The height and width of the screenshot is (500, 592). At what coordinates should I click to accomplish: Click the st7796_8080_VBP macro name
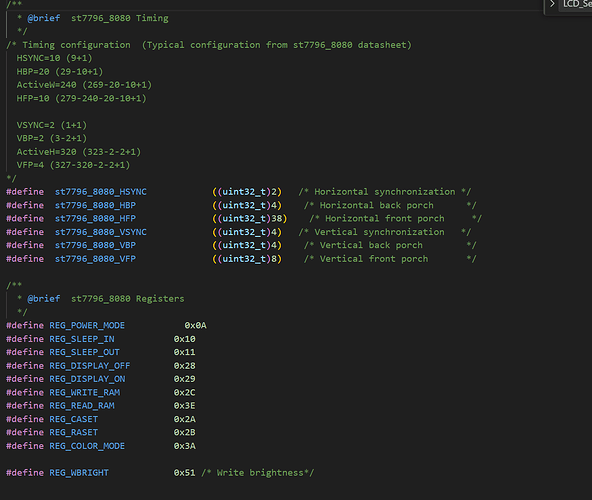pos(95,245)
